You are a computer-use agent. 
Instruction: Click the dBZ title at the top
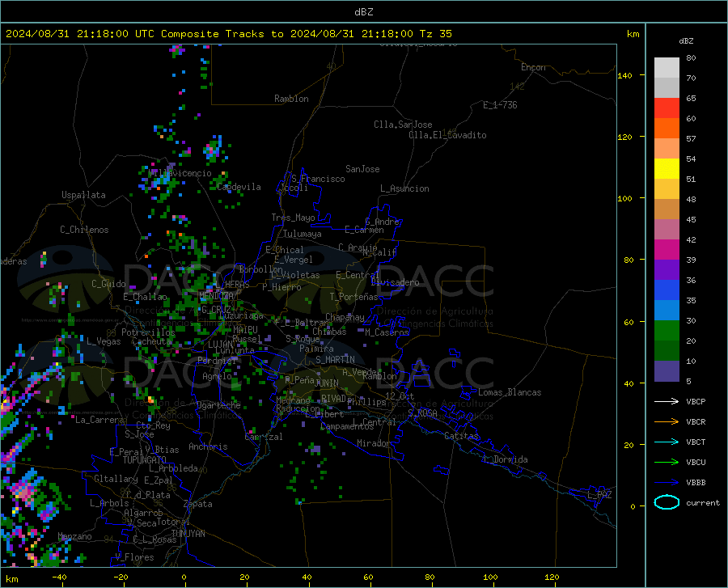click(363, 12)
